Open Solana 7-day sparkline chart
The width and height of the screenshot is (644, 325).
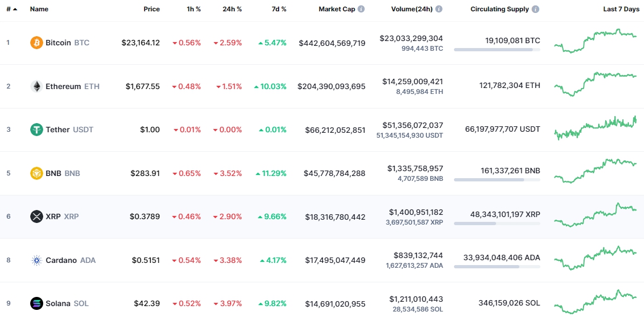pyautogui.click(x=595, y=302)
